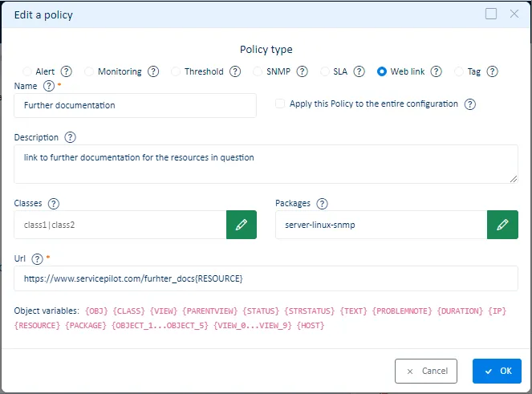Select the Monitoring policy type

coord(89,71)
